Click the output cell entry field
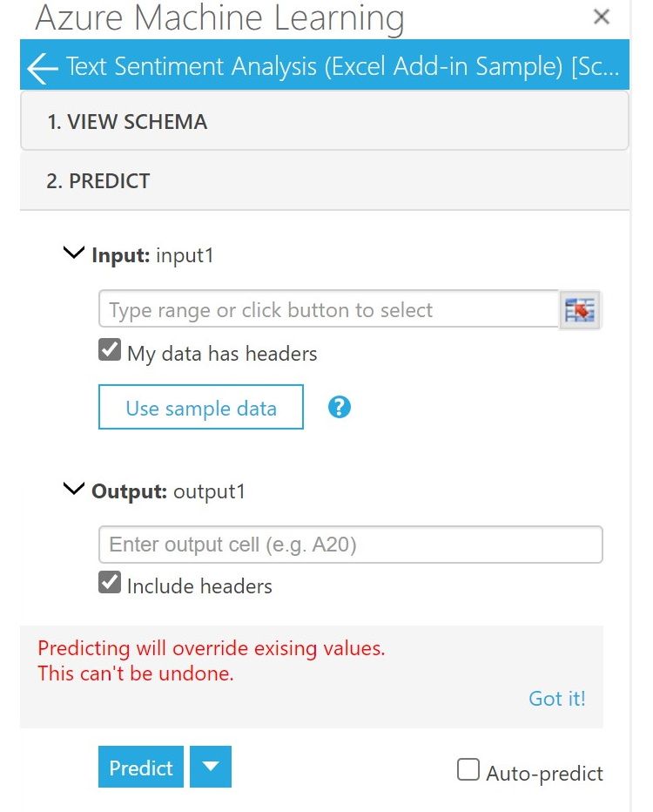The image size is (653, 812). (348, 544)
